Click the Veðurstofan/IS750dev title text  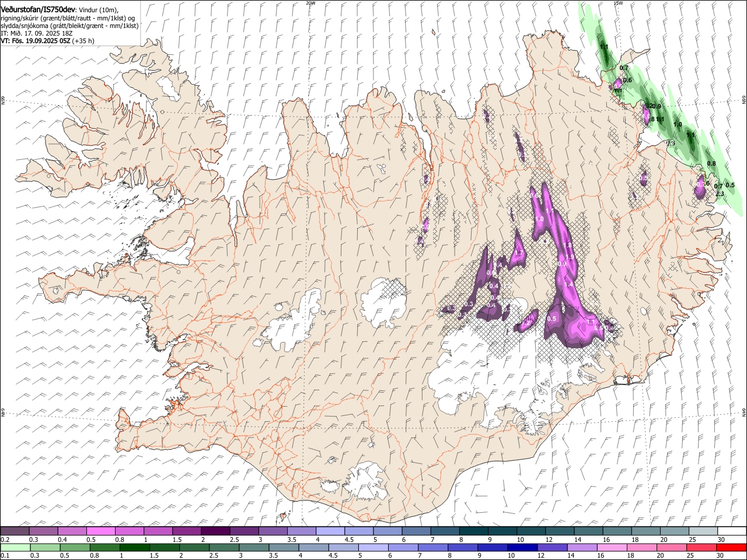(38, 9)
